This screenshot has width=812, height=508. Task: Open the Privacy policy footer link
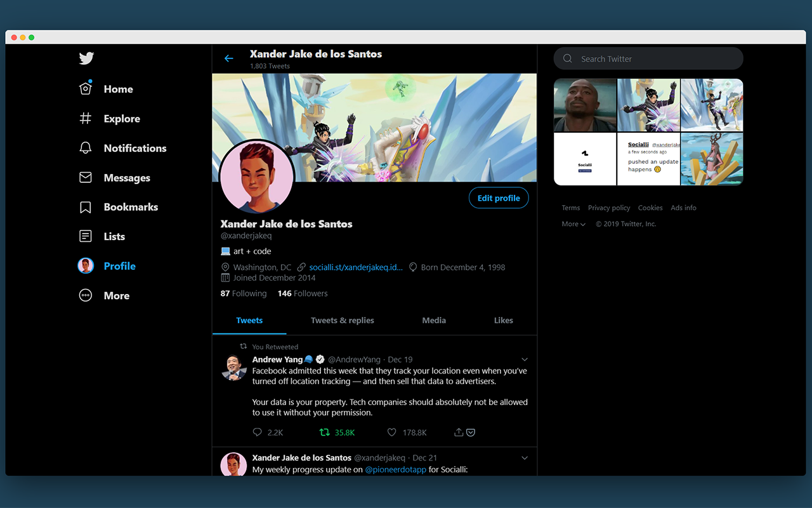(609, 208)
